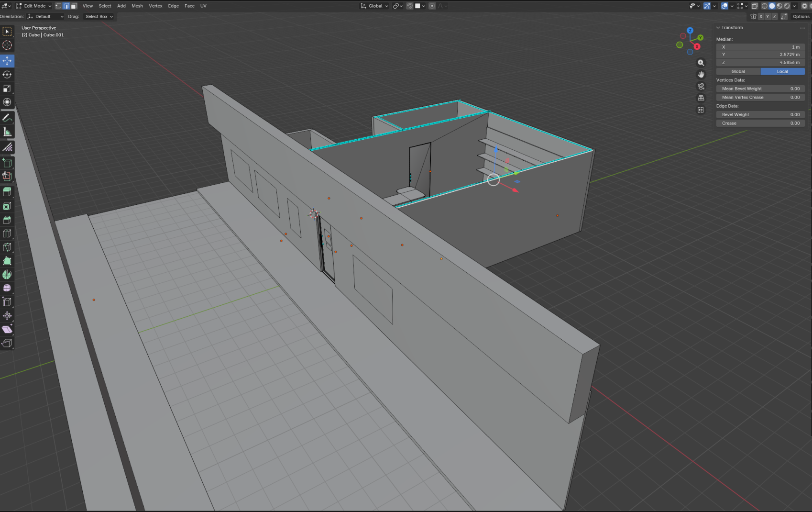Click the 3D Cursor tool
This screenshot has width=812, height=512.
pyautogui.click(x=7, y=45)
